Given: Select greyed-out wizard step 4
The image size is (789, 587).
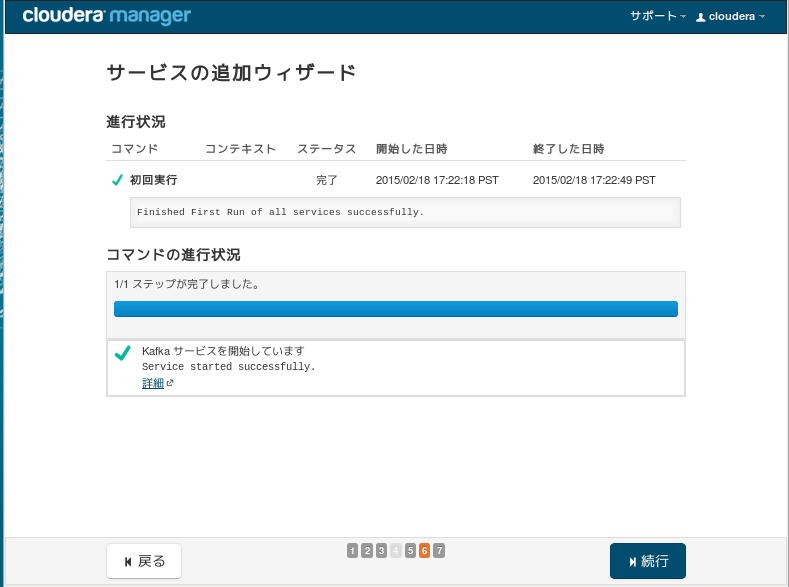Looking at the screenshot, I should (396, 551).
